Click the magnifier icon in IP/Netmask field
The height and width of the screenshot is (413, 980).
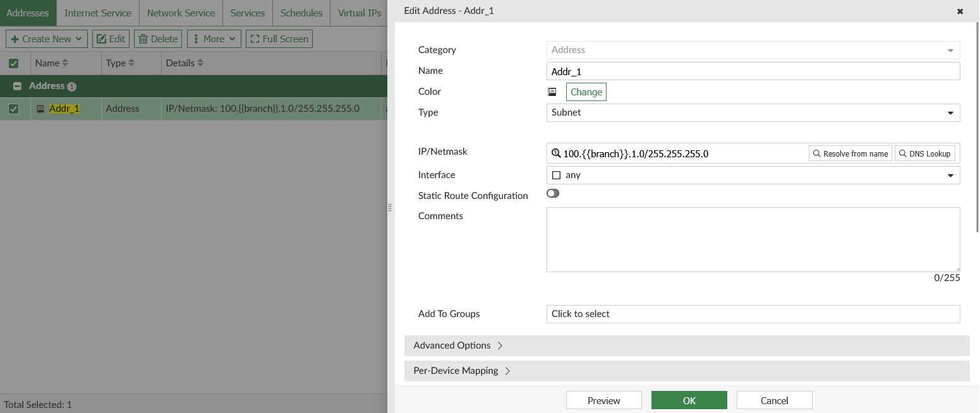coord(556,153)
